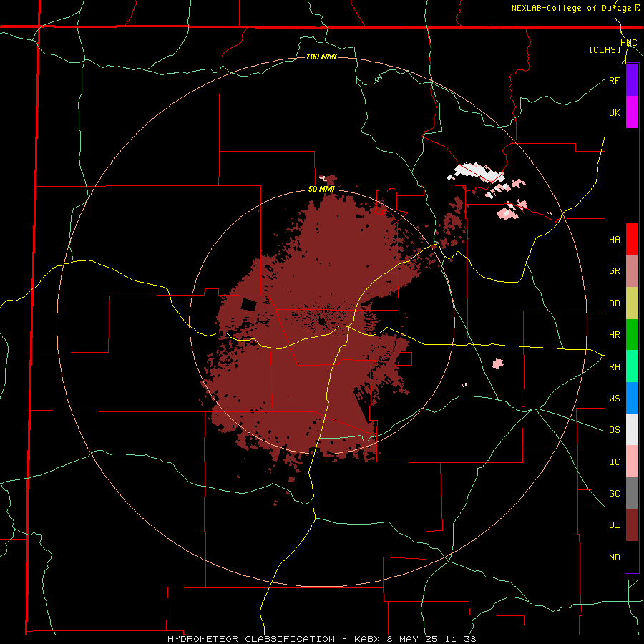Select the IC light-pink legend swatch
Viewport: 644px width, 644px height.
click(x=632, y=462)
